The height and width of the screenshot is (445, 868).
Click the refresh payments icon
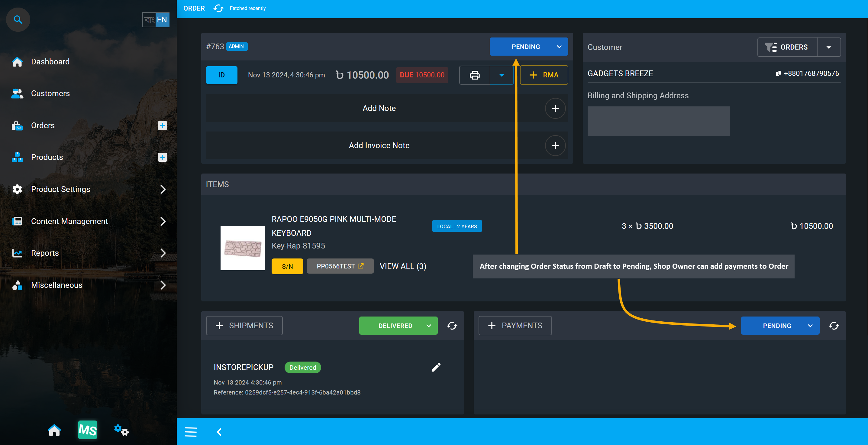(x=834, y=325)
